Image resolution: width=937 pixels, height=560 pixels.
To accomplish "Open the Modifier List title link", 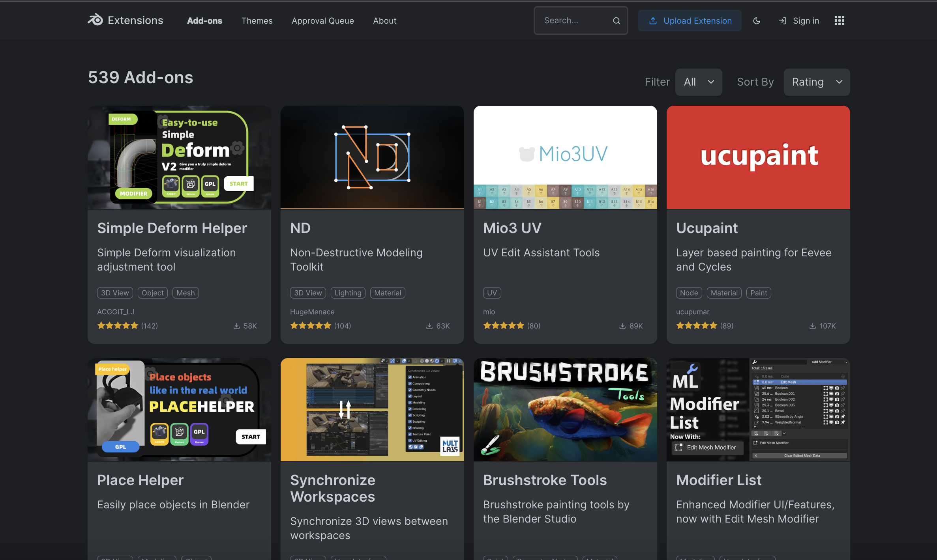I will (x=719, y=480).
